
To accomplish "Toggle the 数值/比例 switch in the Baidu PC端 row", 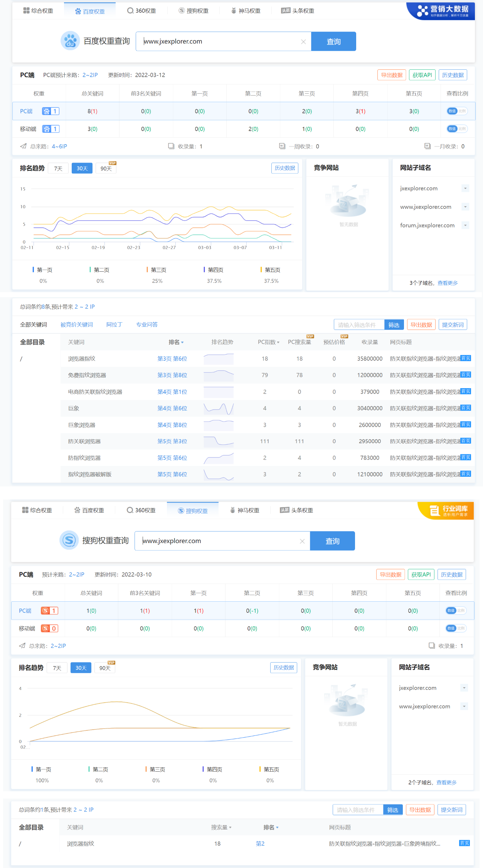I will (457, 111).
